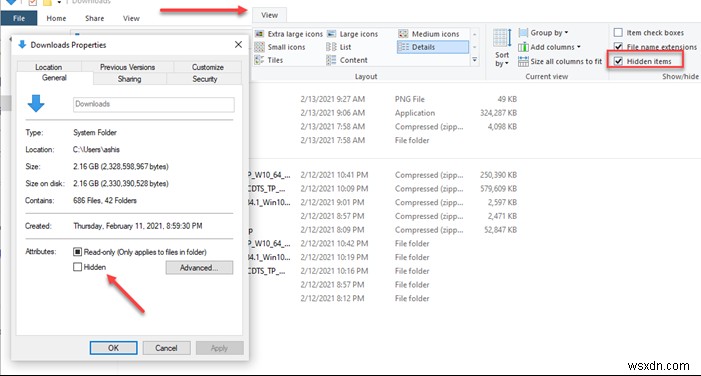Open quick access toolbar customize arrow
701x376 pixels.
59,3
